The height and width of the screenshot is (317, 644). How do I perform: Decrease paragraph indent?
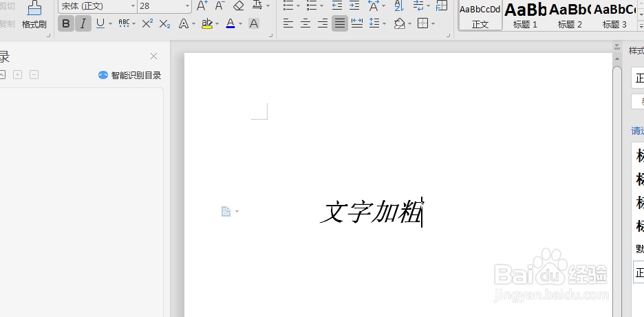tap(336, 6)
